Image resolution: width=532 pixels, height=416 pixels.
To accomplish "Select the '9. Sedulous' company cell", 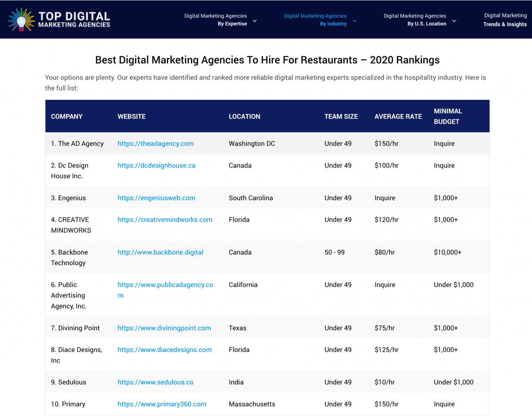I will pyautogui.click(x=68, y=382).
